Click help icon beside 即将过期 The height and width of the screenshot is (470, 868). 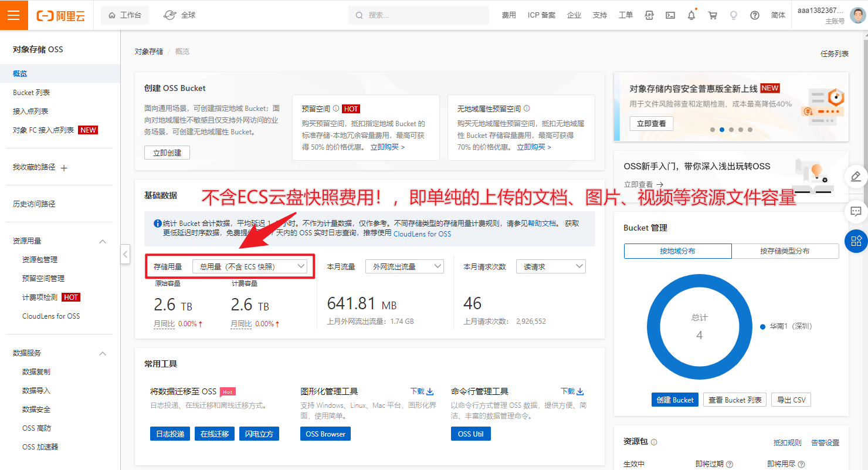(730, 464)
